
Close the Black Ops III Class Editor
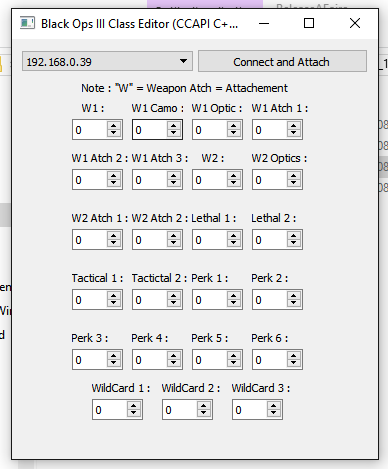[355, 23]
